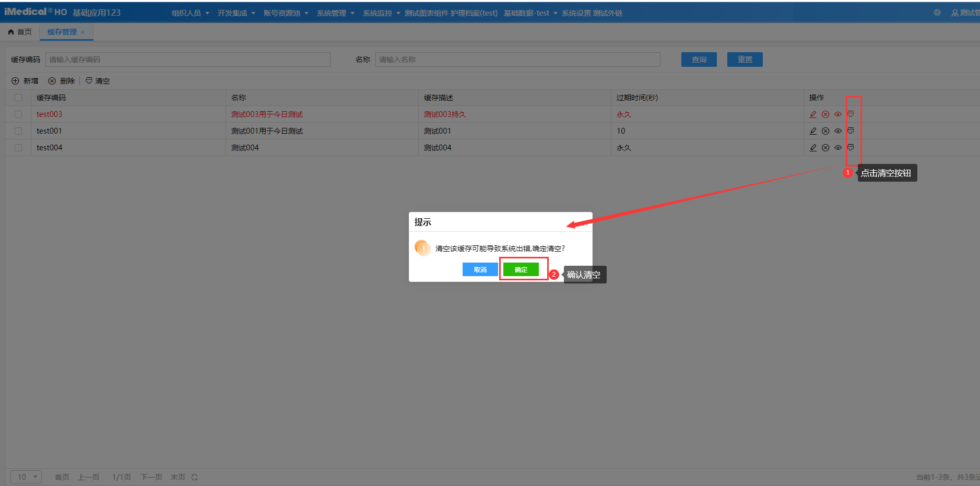Open the page size dropdown showing 10
980x486 pixels.
[x=26, y=477]
